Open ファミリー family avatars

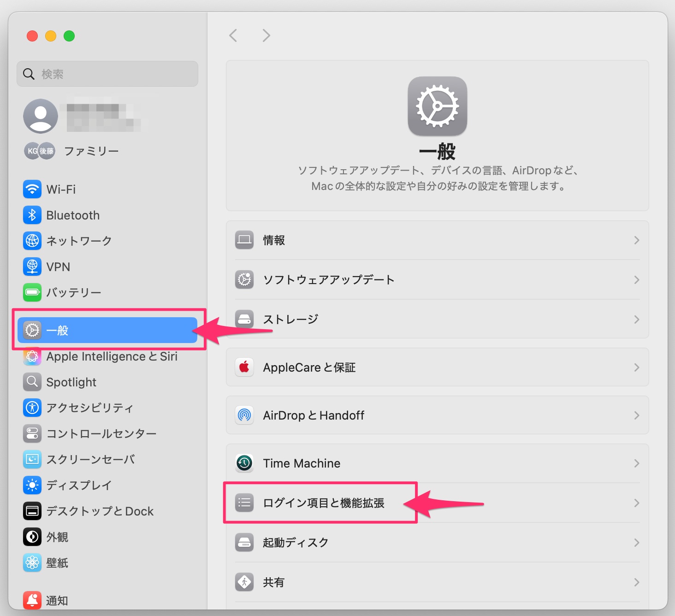click(x=40, y=151)
